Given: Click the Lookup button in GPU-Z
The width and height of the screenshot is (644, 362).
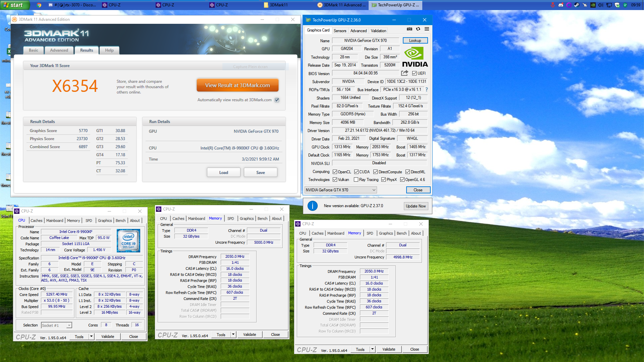Looking at the screenshot, I should (415, 41).
